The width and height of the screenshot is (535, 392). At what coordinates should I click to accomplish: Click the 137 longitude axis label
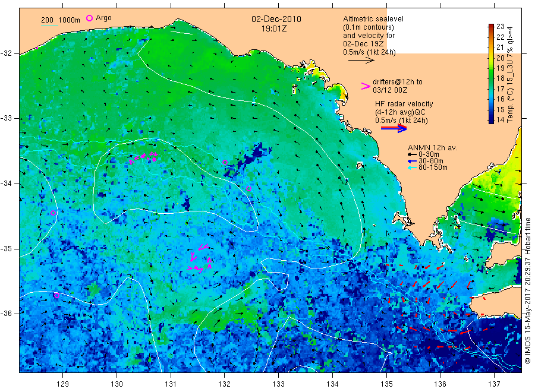click(495, 384)
